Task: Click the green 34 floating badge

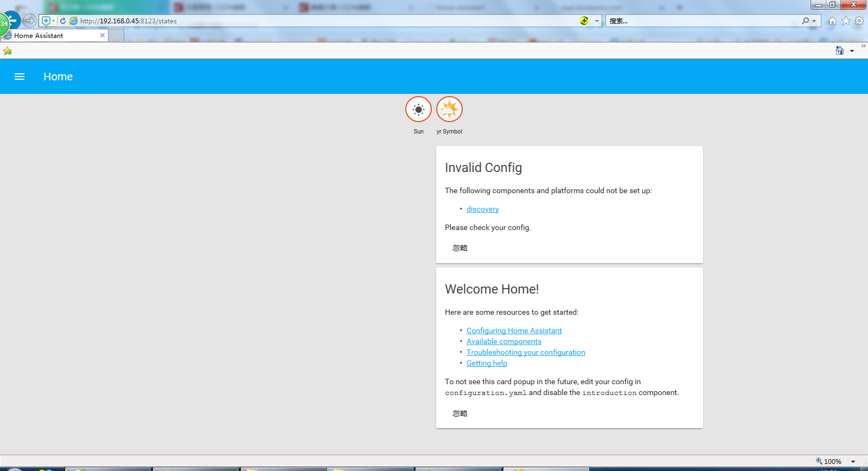Action: coord(4,23)
